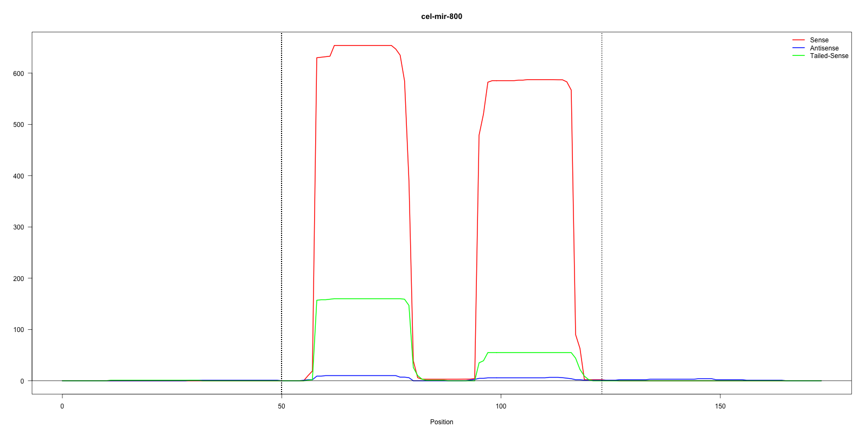The height and width of the screenshot is (434, 868).
Task: Click the blue Antisense legend line swatch
Action: (798, 48)
